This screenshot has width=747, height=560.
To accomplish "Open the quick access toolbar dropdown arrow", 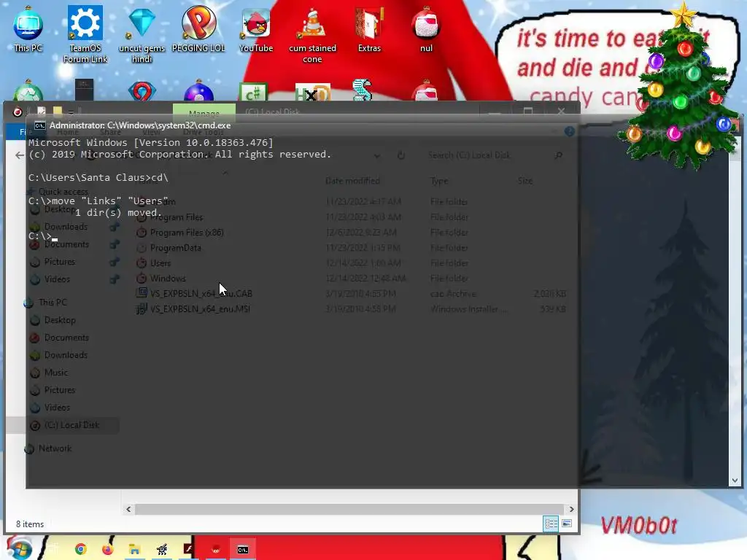I will tap(71, 112).
